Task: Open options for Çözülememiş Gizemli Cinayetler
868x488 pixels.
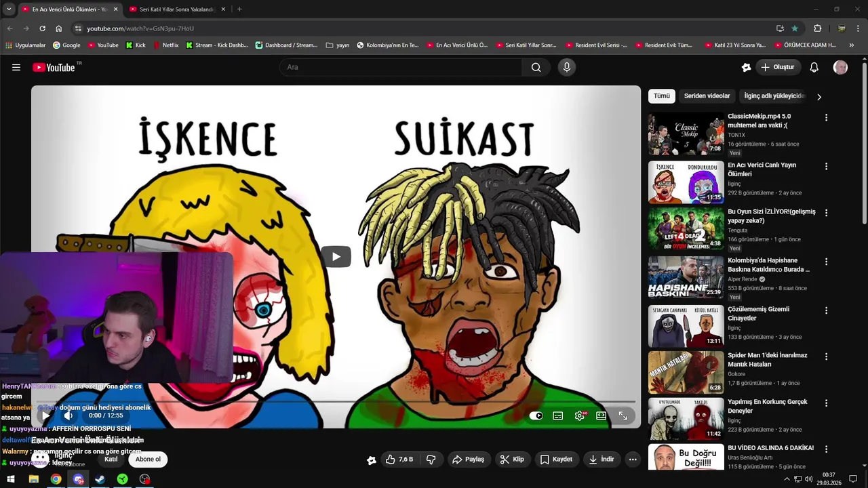Action: click(826, 310)
